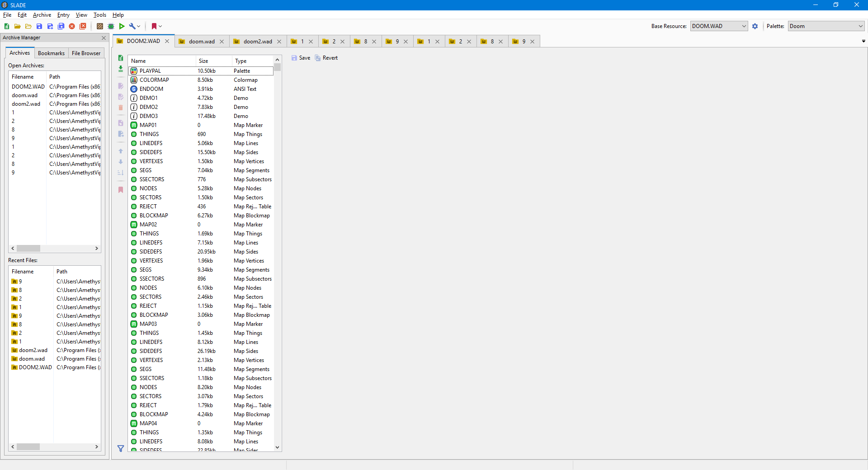Select the MAP03 map marker entry
The image size is (868, 470).
tap(201, 324)
